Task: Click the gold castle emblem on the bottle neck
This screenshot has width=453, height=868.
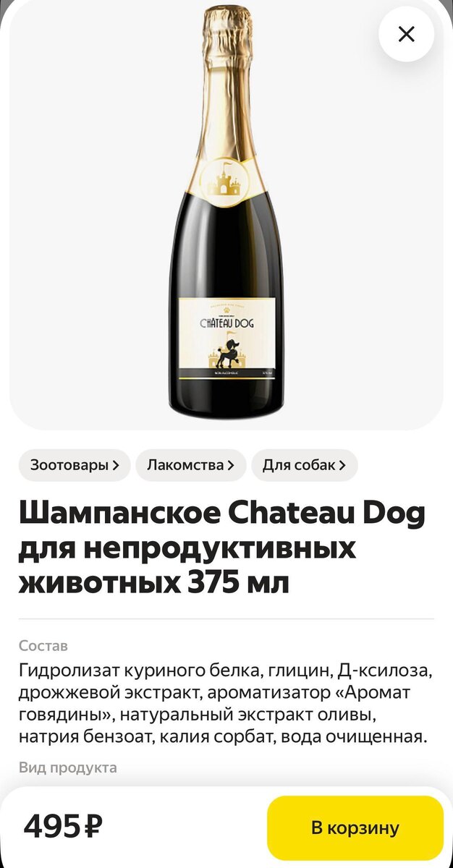Action: click(227, 178)
